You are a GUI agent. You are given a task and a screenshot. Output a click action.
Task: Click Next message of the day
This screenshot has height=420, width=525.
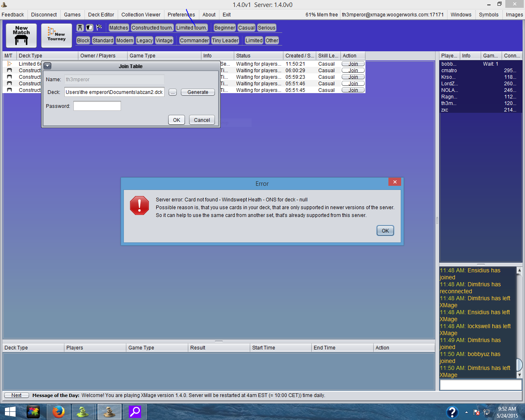coord(16,395)
